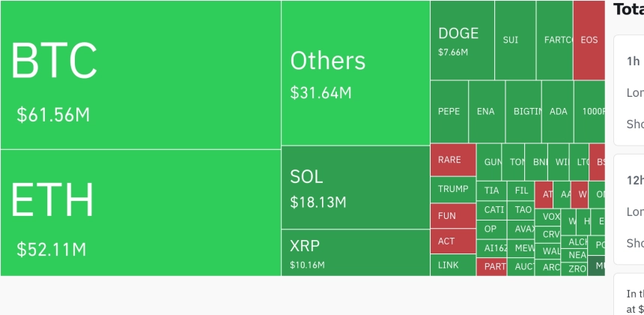Select the red RARE tile
Screen dimensions: 644x315
pos(454,160)
